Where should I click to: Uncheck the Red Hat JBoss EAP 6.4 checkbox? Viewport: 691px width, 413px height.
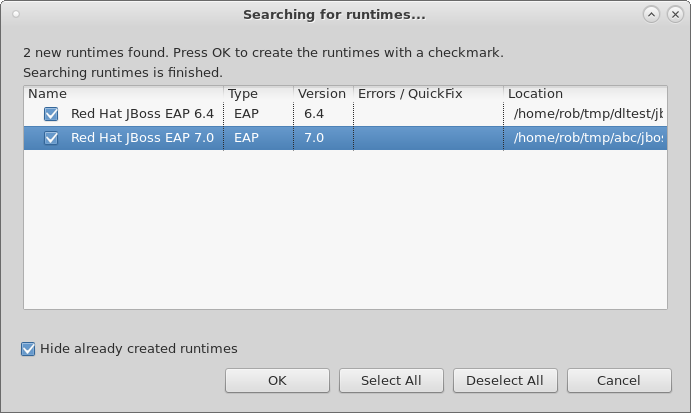tap(51, 114)
